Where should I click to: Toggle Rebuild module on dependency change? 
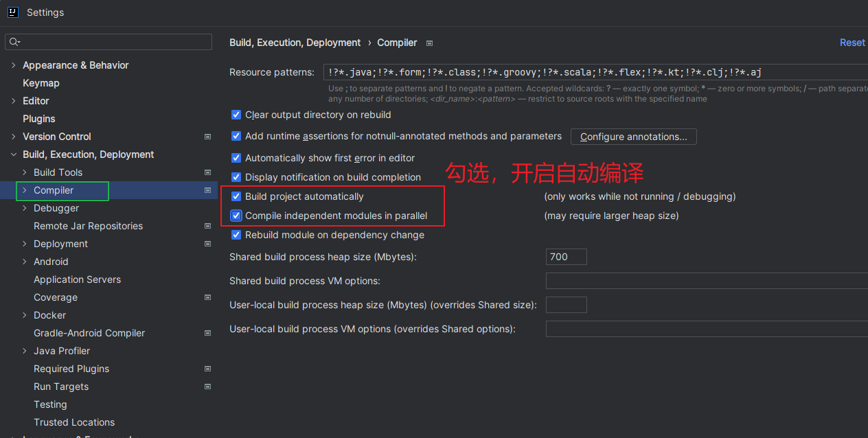click(236, 235)
